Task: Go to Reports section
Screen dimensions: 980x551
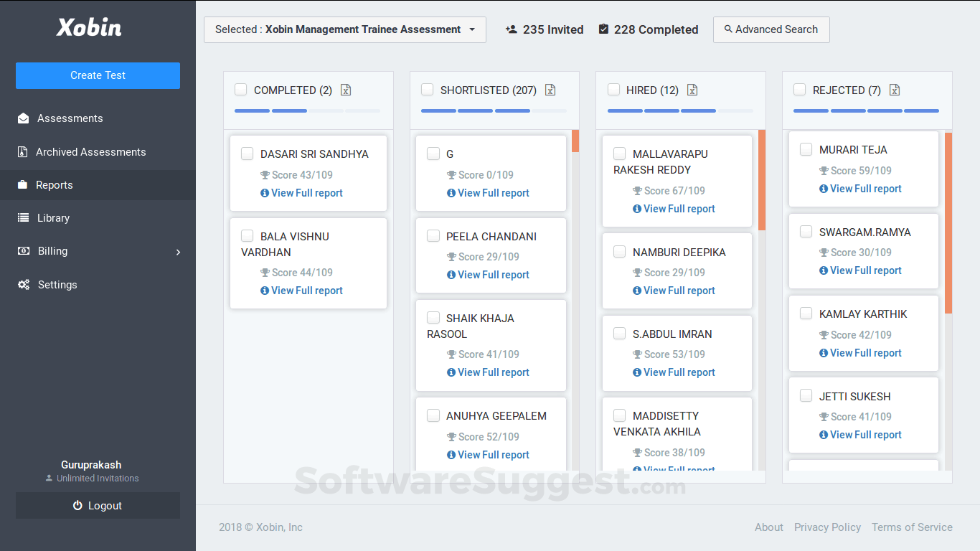Action: click(98, 185)
